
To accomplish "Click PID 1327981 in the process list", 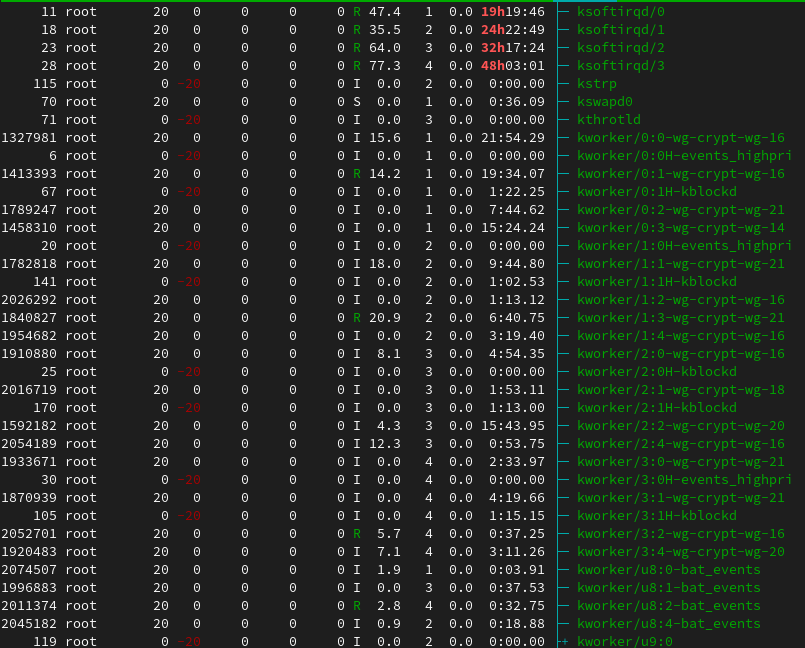I will pos(29,138).
